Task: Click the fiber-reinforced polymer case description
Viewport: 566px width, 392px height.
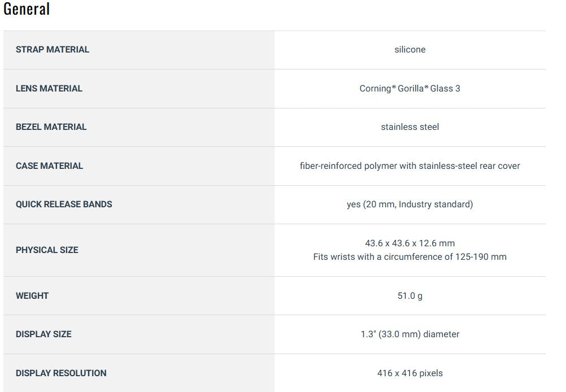Action: 410,166
